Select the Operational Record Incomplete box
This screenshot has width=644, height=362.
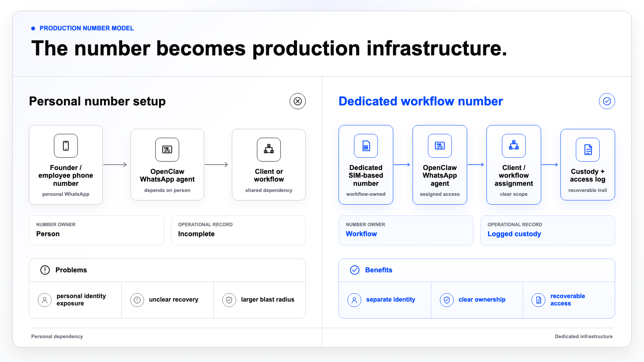point(238,230)
